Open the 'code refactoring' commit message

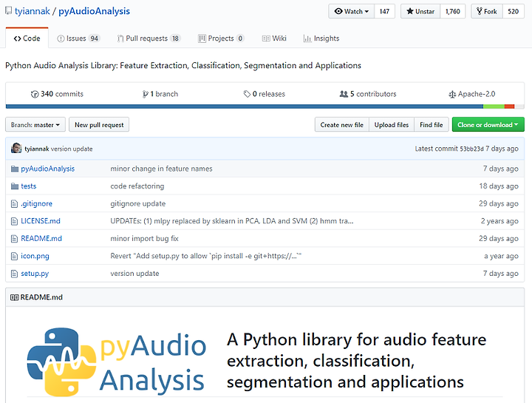[137, 186]
